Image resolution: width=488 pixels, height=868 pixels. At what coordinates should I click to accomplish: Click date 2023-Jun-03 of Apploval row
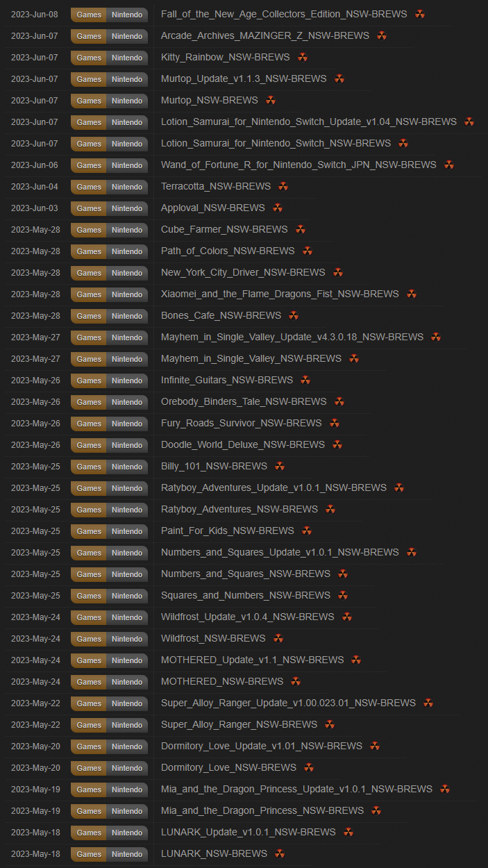click(35, 208)
